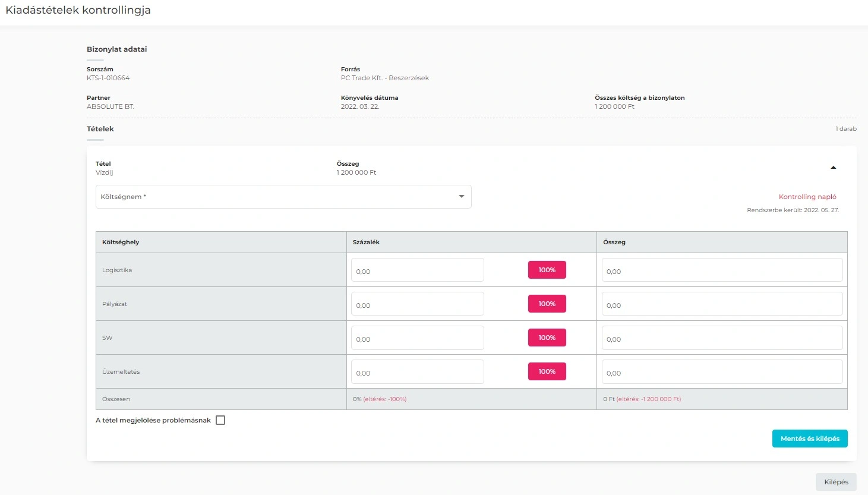
Task: Click the Mentés és kilépés button
Action: point(809,439)
